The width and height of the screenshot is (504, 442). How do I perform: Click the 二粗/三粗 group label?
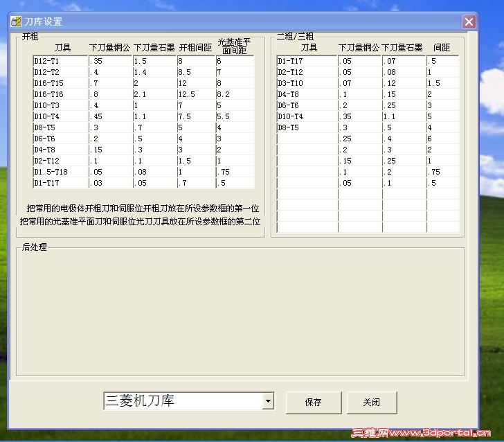coord(295,36)
